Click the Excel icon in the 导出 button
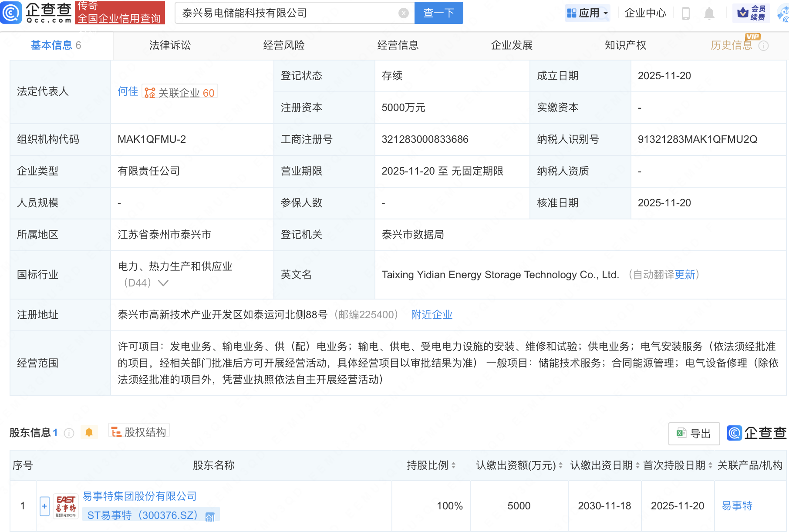 coord(681,433)
